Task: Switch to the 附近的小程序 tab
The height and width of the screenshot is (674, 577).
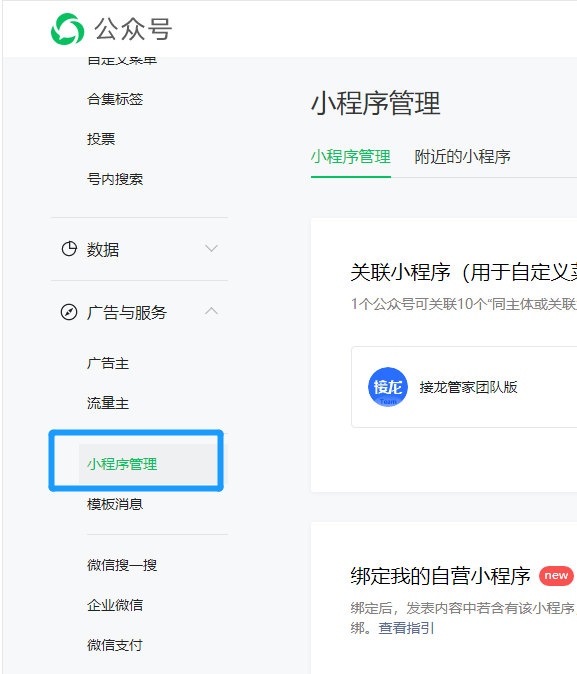Action: (462, 156)
